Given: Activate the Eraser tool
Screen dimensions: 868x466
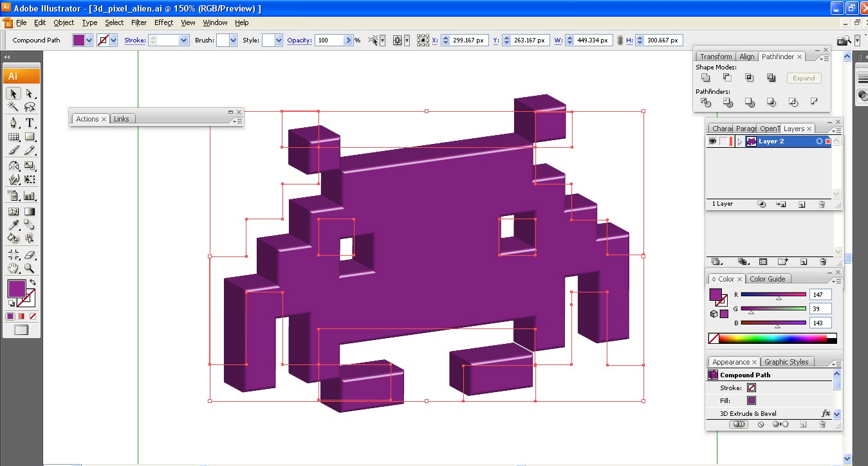Looking at the screenshot, I should click(x=30, y=255).
